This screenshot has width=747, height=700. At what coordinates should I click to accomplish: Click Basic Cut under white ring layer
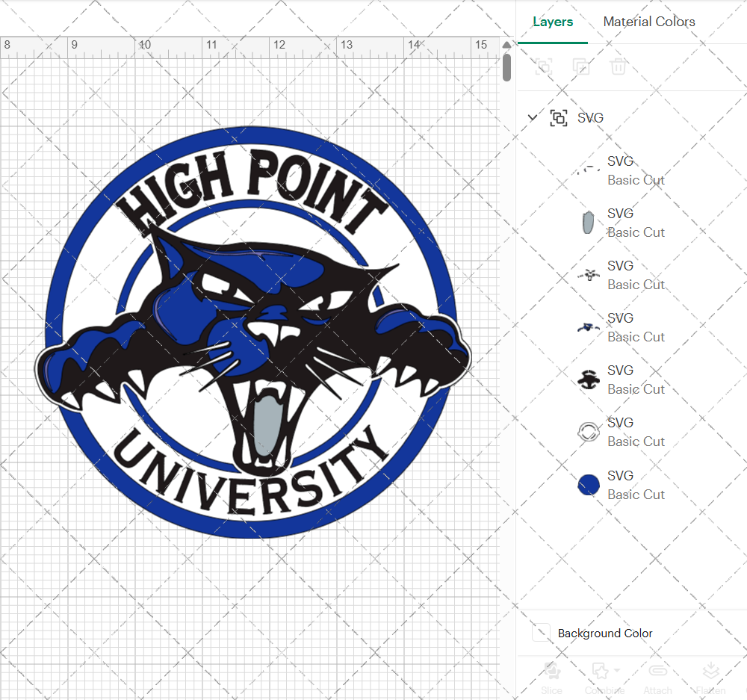636,442
